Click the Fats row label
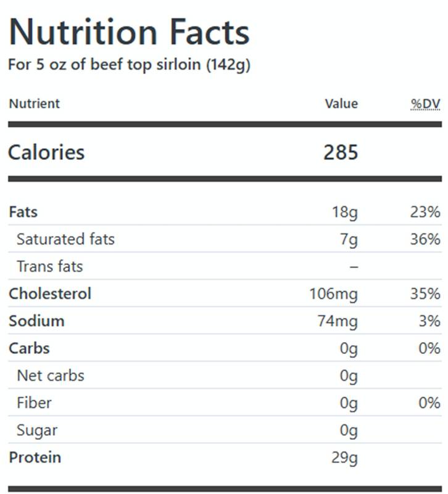The height and width of the screenshot is (494, 448). [23, 211]
